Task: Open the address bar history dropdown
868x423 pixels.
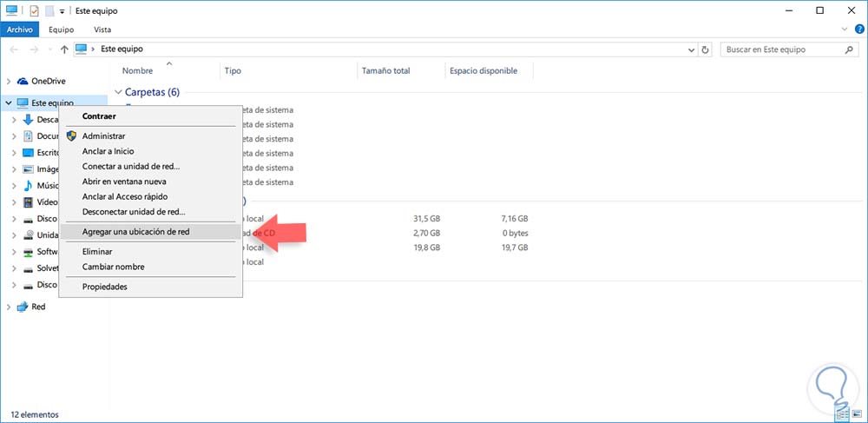Action: (x=692, y=50)
